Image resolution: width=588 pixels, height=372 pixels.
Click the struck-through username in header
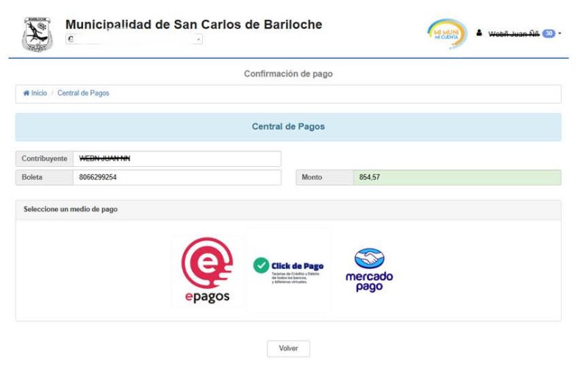tap(514, 34)
